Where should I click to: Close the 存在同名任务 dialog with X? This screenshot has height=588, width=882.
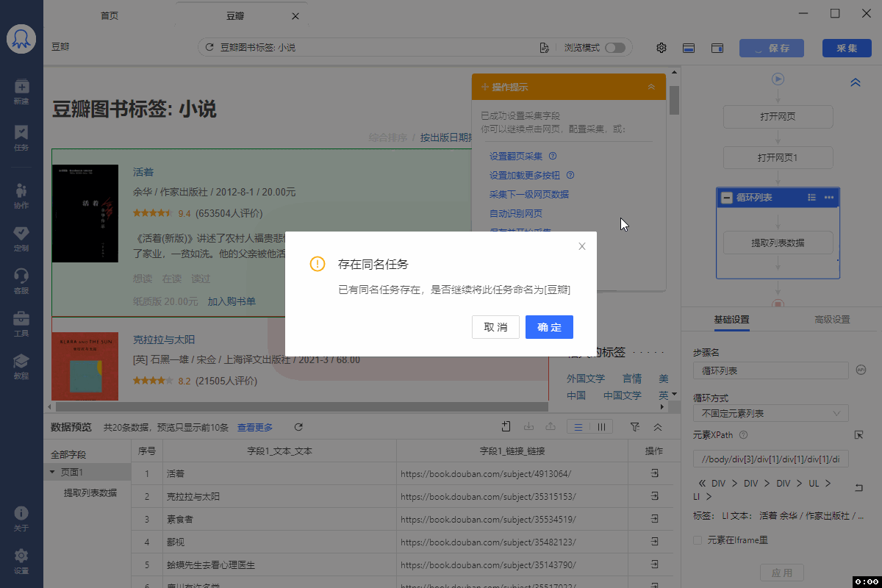582,246
